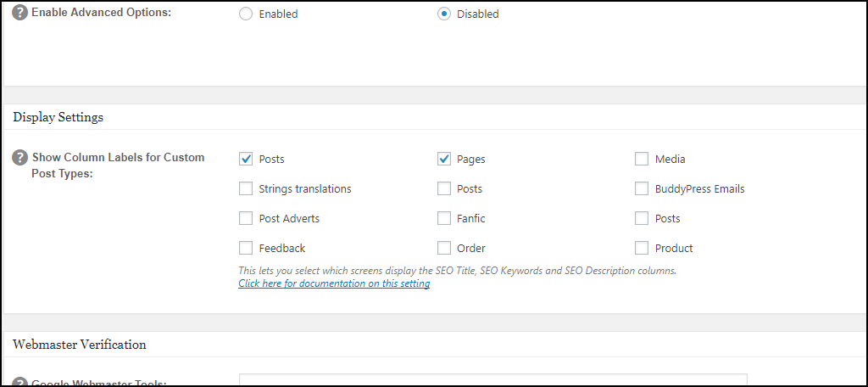Tick the Fanfic checkbox
This screenshot has height=387, width=868.
click(x=444, y=218)
